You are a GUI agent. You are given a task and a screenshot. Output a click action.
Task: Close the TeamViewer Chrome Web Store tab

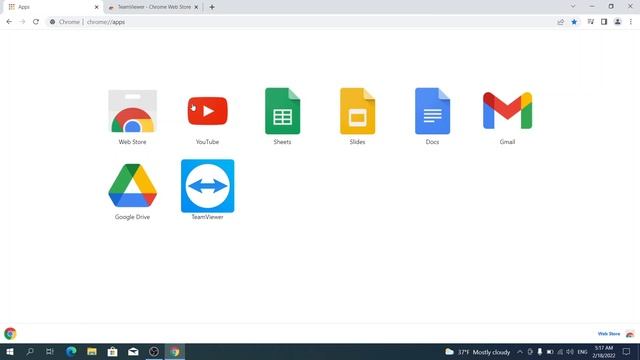[x=196, y=7]
